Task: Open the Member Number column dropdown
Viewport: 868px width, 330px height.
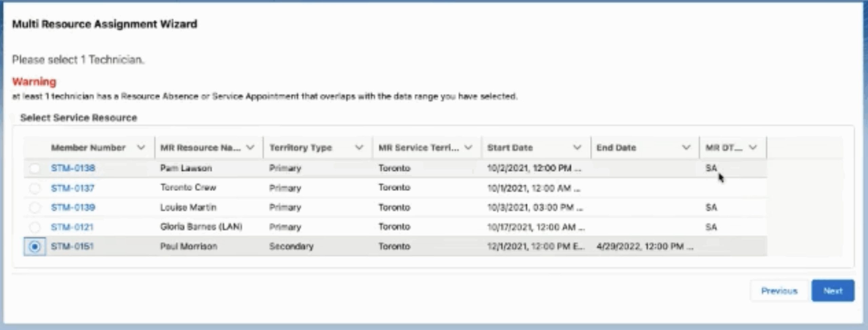Action: (141, 147)
